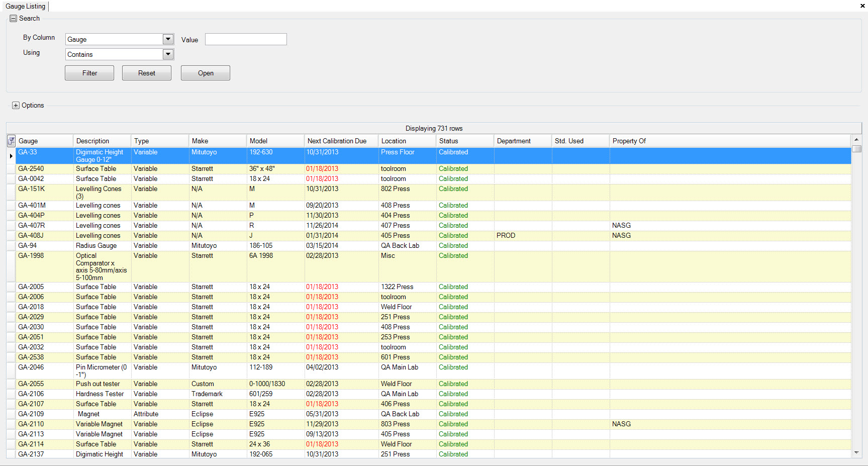Select the GA-0042 gauge cell
This screenshot has height=466, width=868.
click(45, 179)
